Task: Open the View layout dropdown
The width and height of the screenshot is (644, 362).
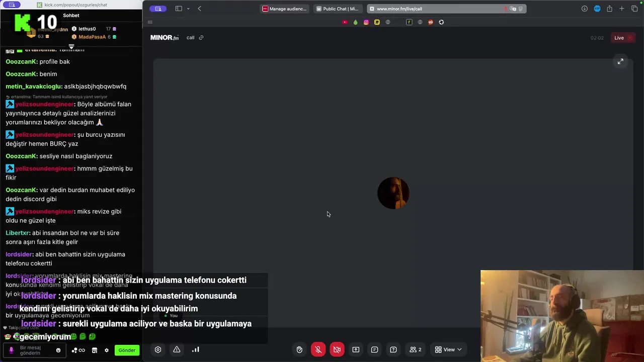Action: (x=449, y=349)
